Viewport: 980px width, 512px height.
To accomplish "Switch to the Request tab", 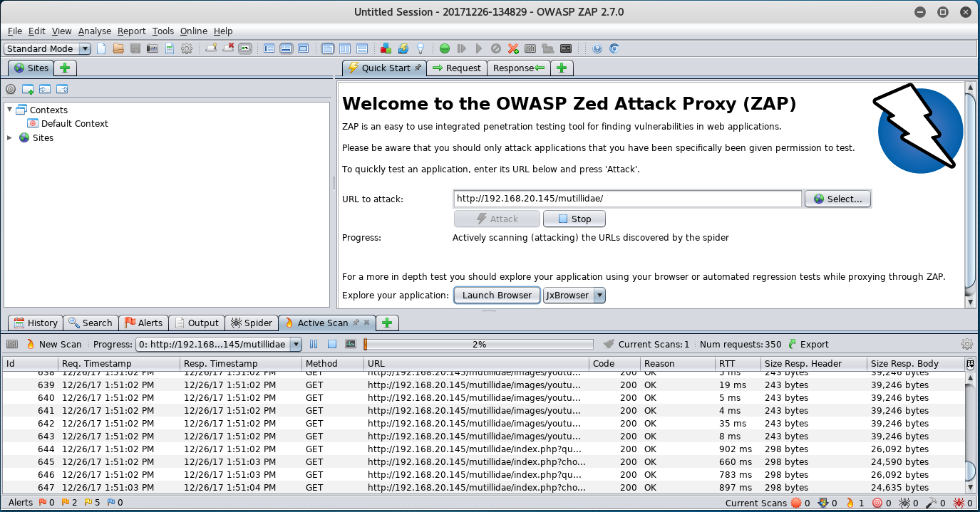I will pyautogui.click(x=457, y=68).
